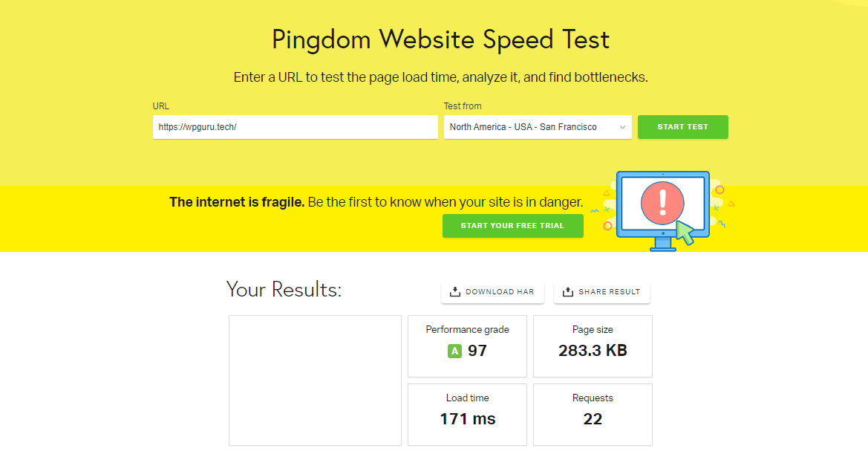Select the Page size 283.3 KB card
The width and height of the screenshot is (868, 460).
(x=593, y=346)
